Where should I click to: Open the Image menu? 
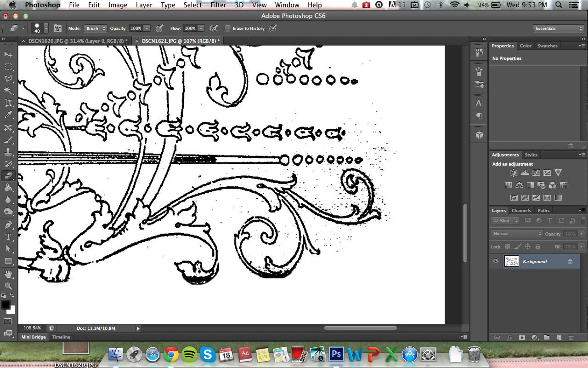[118, 5]
